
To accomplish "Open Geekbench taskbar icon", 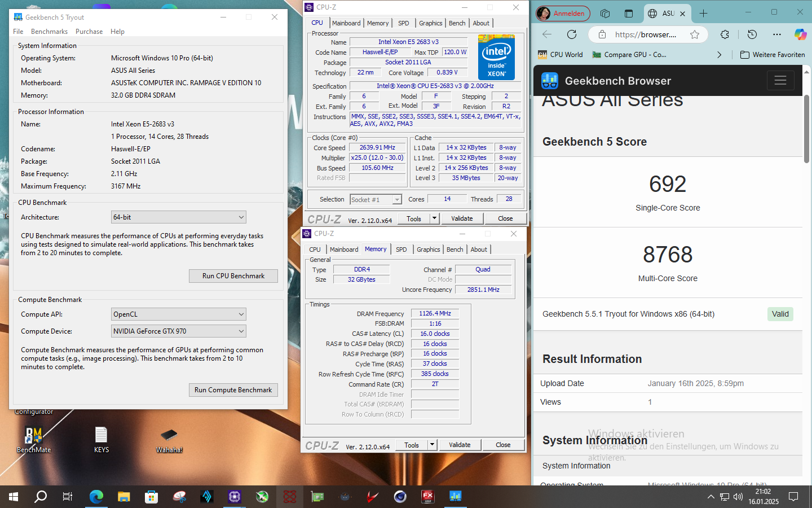I will [x=456, y=497].
